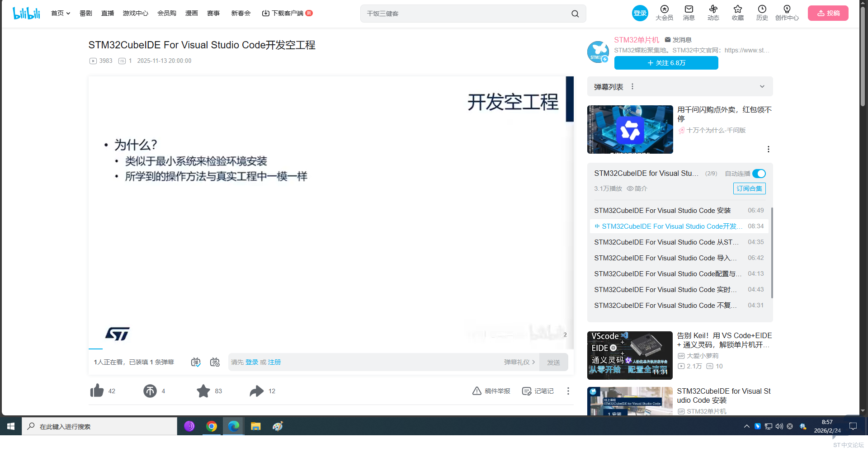Open the danmaku settings icon

click(x=215, y=362)
